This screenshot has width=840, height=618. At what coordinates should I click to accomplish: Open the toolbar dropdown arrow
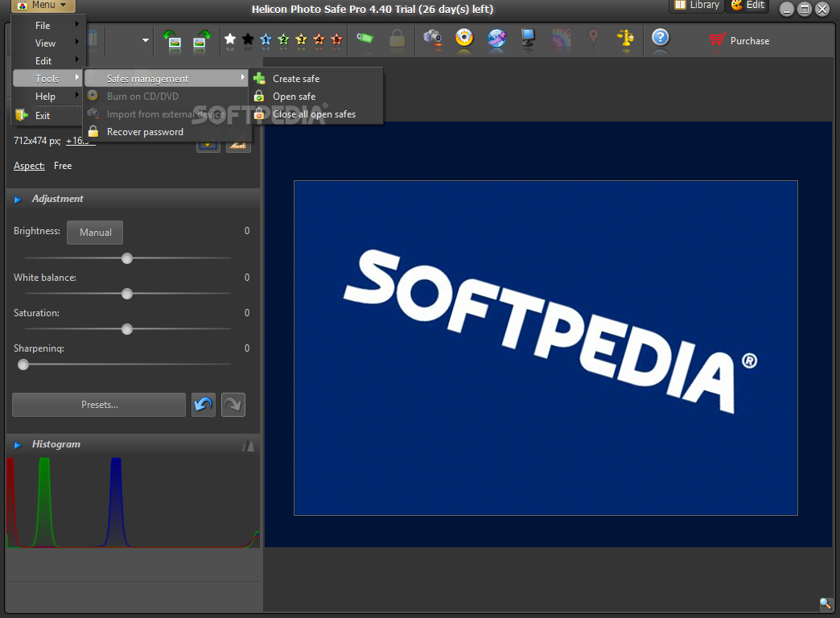145,40
